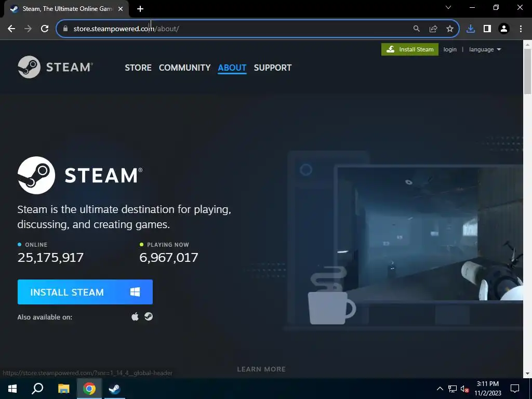Screen dimensions: 532x399
Task: Close the Steam browser tab
Action: point(121,9)
